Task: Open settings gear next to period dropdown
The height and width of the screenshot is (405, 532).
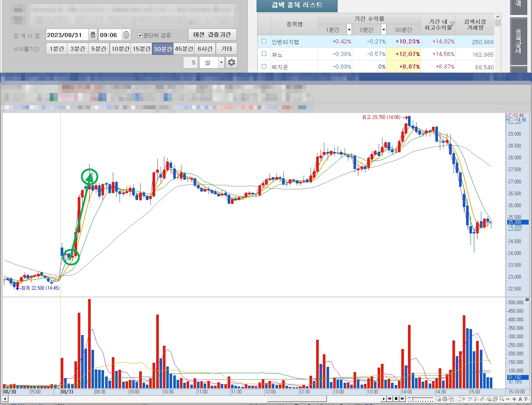Action: click(231, 63)
